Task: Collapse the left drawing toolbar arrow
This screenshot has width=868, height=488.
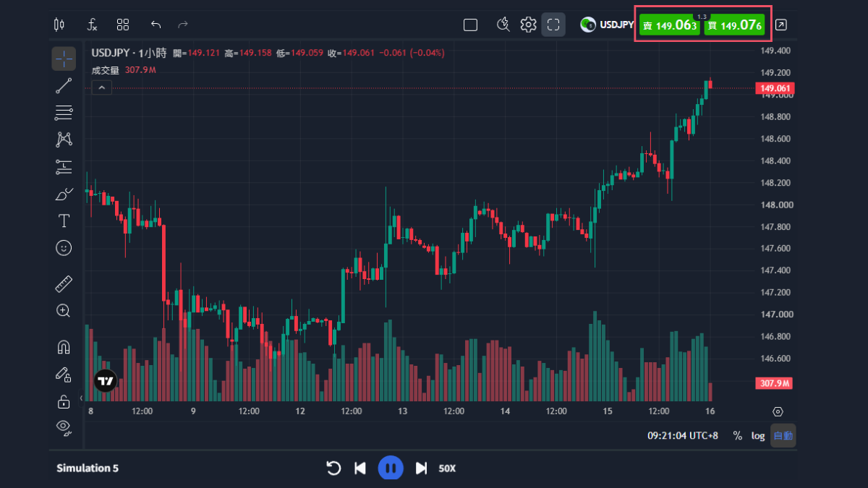Action: click(81, 398)
